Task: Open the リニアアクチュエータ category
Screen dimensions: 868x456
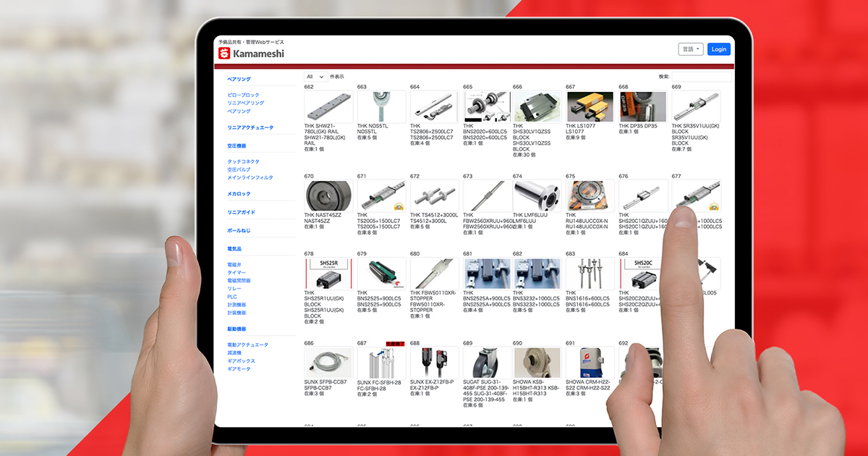Action: (x=250, y=127)
